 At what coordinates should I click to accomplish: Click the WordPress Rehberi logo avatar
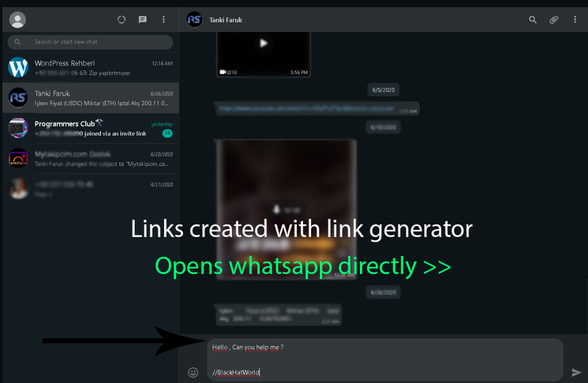click(x=18, y=68)
